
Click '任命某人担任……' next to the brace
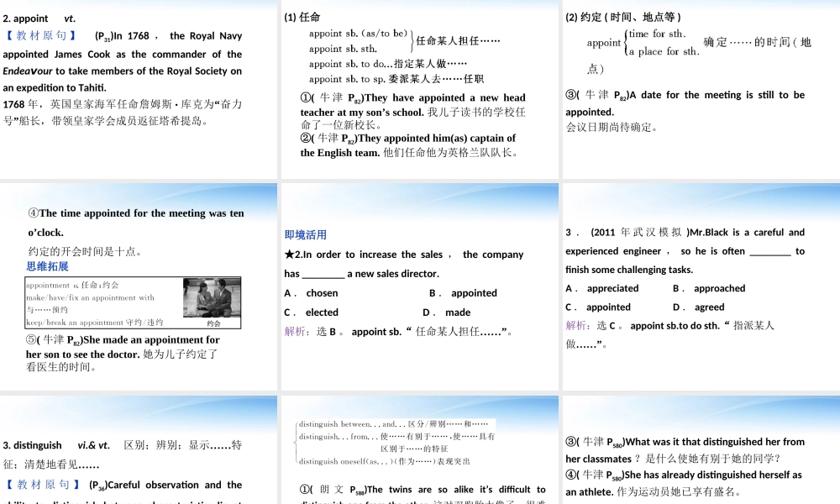[x=458, y=40]
